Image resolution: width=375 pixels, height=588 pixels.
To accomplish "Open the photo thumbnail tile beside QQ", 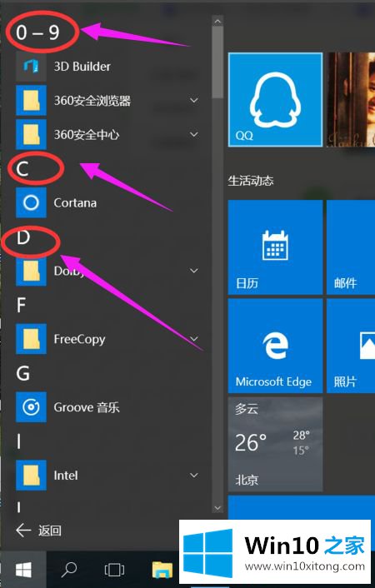I will pos(351,99).
